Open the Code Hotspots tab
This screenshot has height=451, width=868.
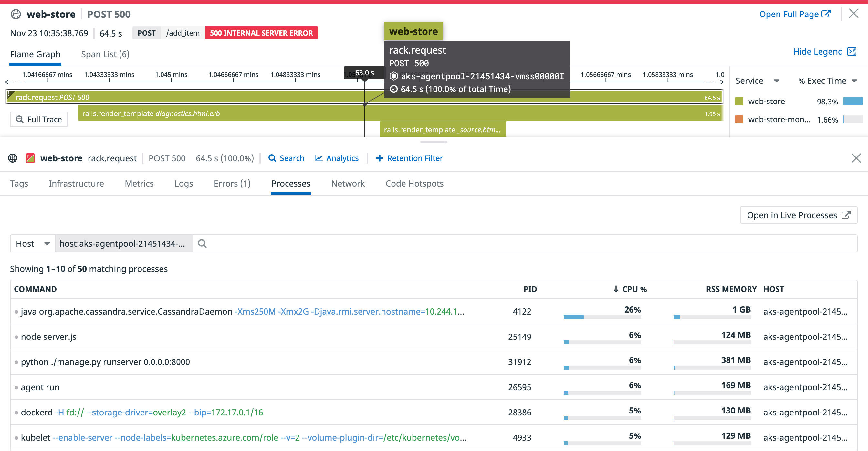point(414,184)
